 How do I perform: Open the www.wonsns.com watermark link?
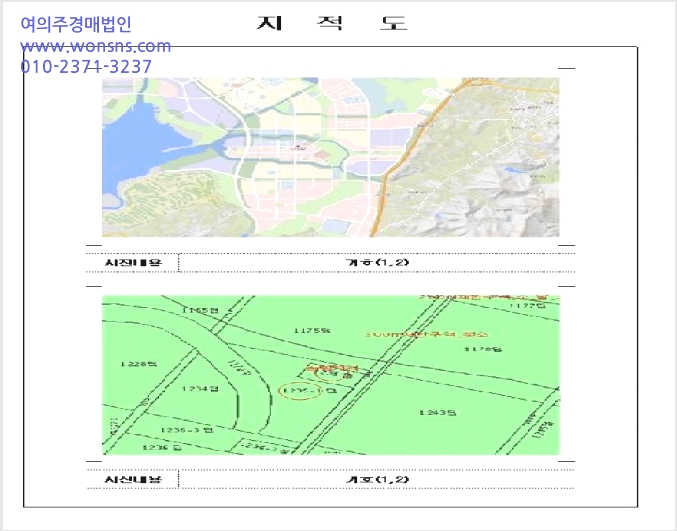click(x=95, y=46)
